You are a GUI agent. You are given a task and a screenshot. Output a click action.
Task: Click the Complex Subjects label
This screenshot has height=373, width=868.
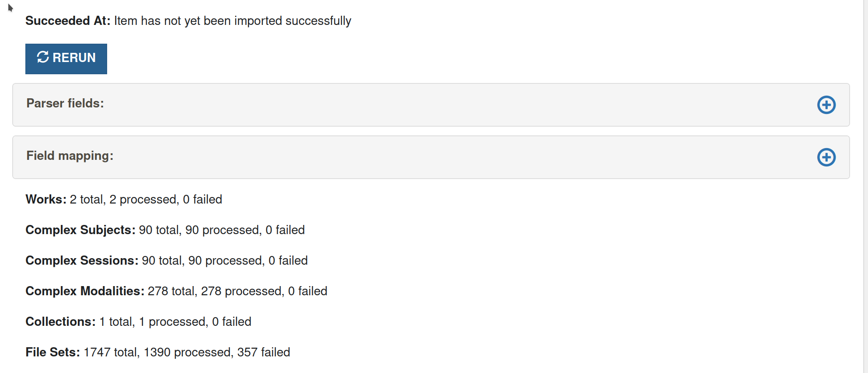pyautogui.click(x=80, y=230)
